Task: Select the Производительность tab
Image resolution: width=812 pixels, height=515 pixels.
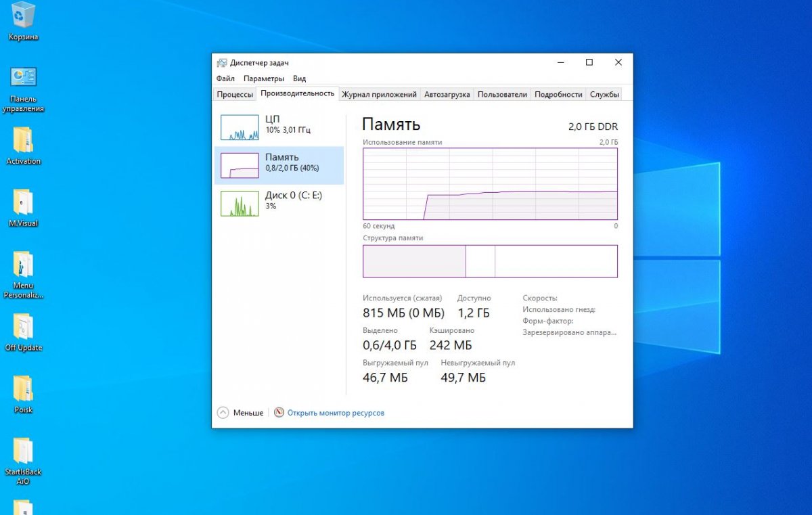Action: click(298, 94)
